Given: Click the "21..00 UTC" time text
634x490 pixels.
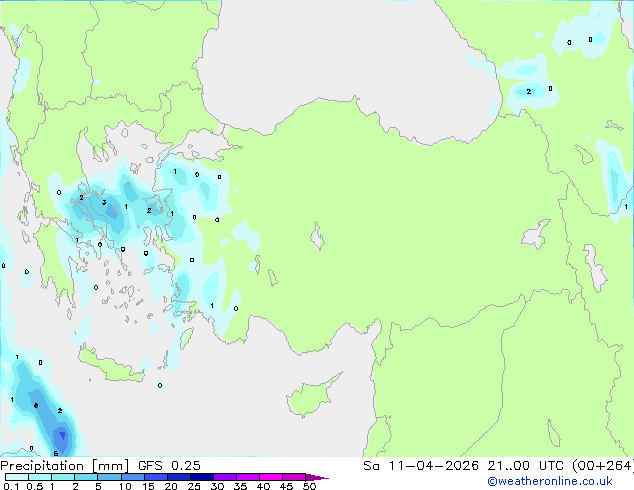Looking at the screenshot, I should 525,466.
